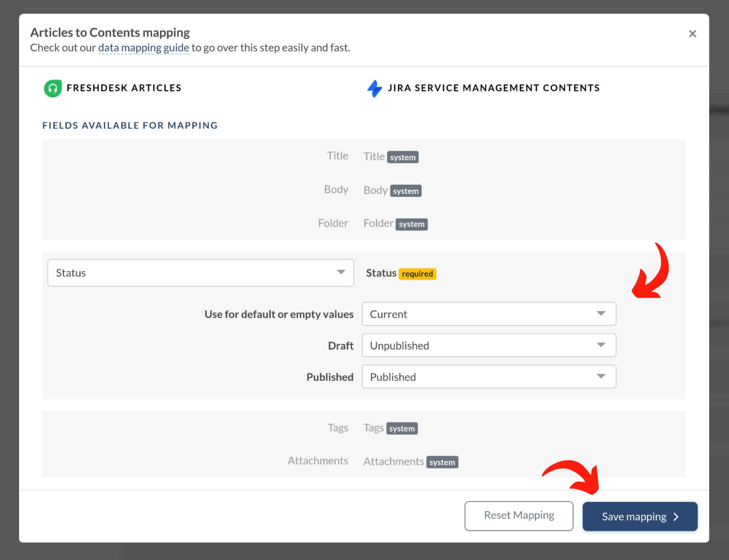Image resolution: width=729 pixels, height=560 pixels.
Task: Click the Freshdesk Title field label
Action: pyautogui.click(x=338, y=156)
